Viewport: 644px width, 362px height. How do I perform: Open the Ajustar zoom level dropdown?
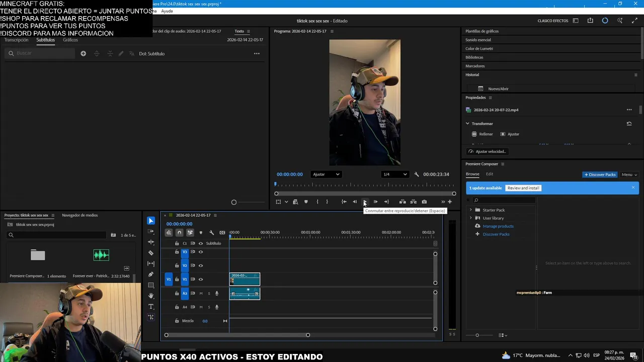click(326, 174)
